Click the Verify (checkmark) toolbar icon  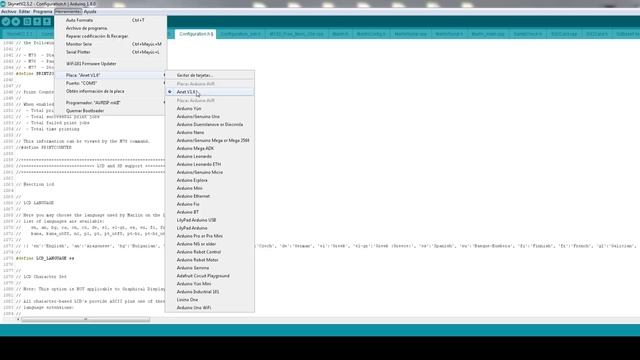coord(6,22)
